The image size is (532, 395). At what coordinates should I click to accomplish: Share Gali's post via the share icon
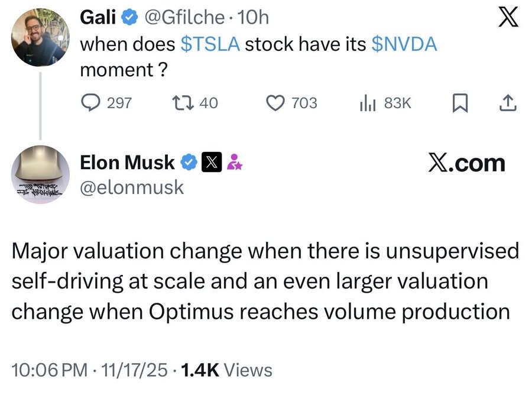pos(508,103)
